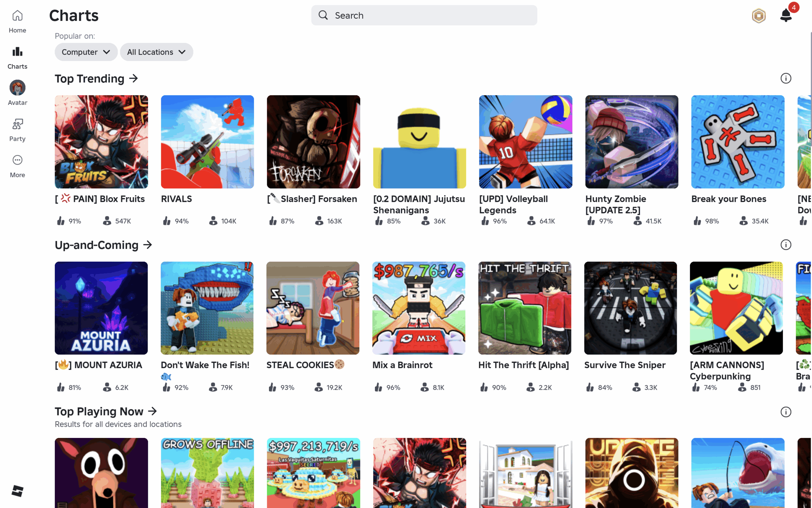Viewport: 812px width, 508px height.
Task: Open Don't Wake The Fish thumbnail
Action: [207, 308]
